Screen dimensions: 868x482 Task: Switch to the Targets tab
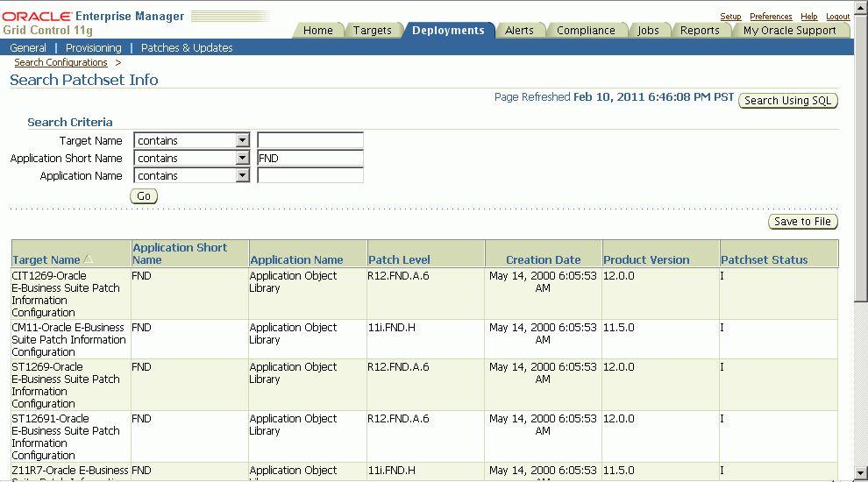coord(372,31)
